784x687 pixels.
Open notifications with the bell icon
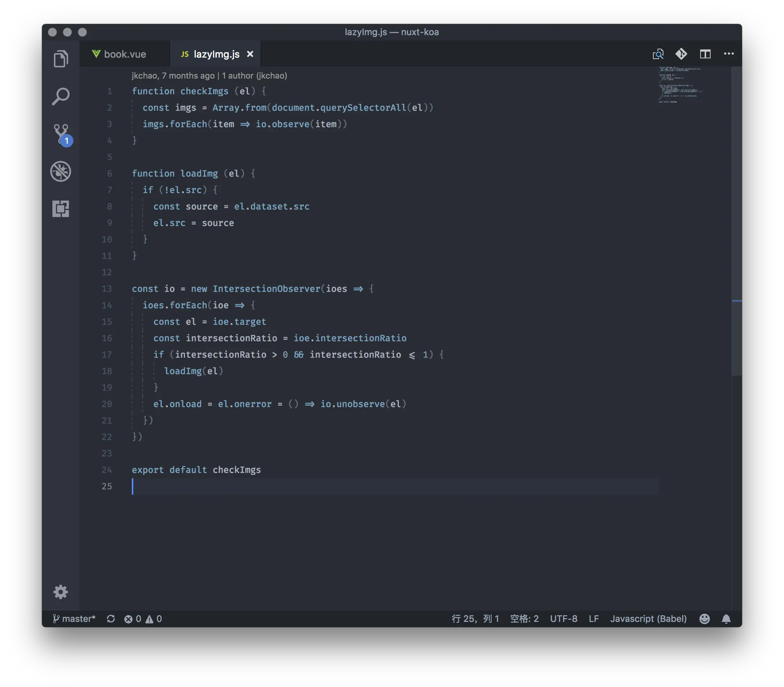726,619
